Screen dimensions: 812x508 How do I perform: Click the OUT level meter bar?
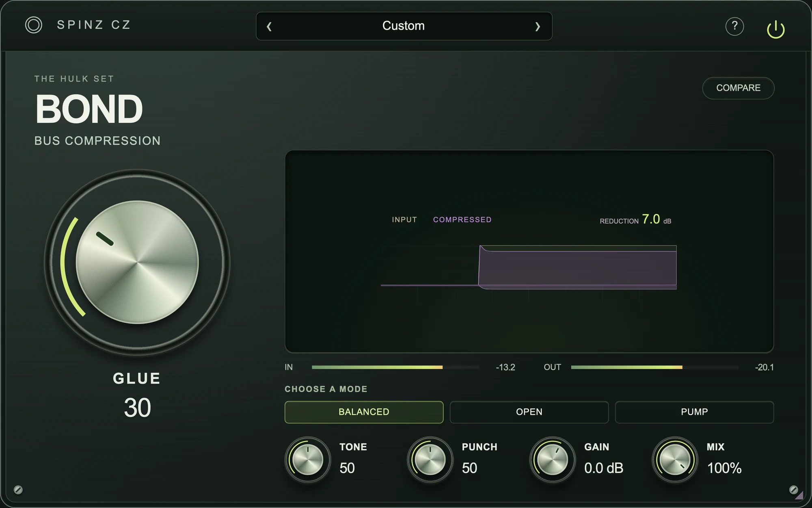(654, 367)
